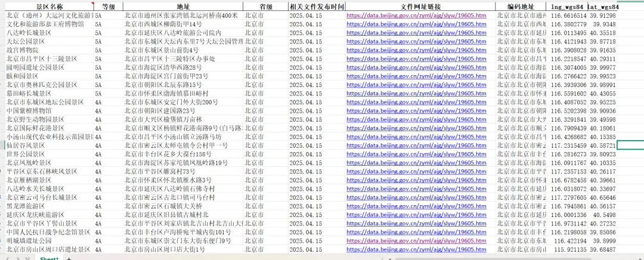Select the 地址 header cell
Viewport: 644px width, 260px height.
[183, 7]
